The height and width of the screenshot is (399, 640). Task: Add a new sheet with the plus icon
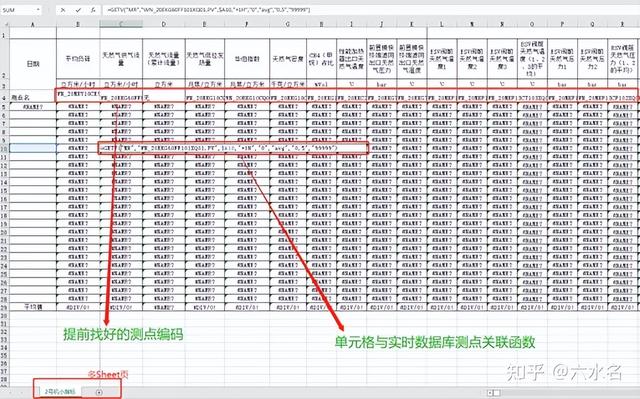[99, 392]
